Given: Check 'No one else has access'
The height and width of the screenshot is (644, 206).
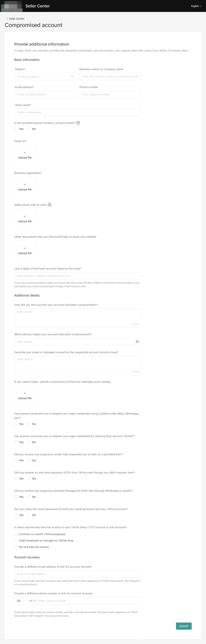Looking at the screenshot, I should coord(16,547).
